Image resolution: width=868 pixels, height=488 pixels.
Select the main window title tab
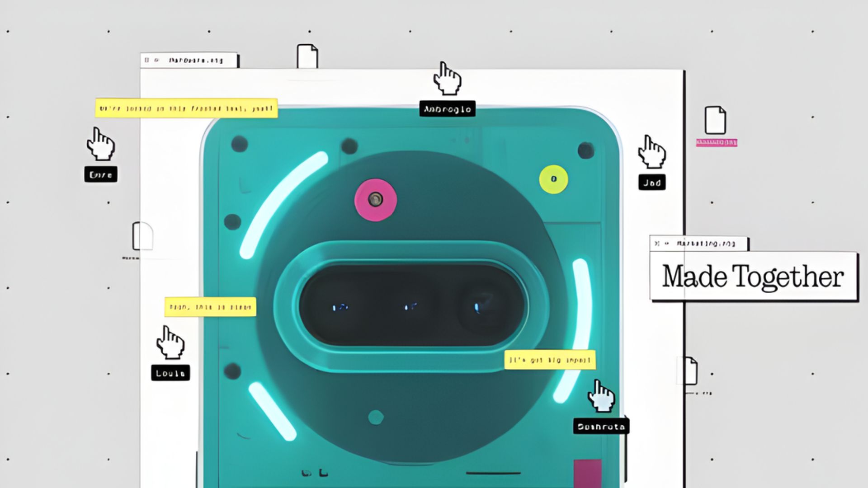coord(189,60)
